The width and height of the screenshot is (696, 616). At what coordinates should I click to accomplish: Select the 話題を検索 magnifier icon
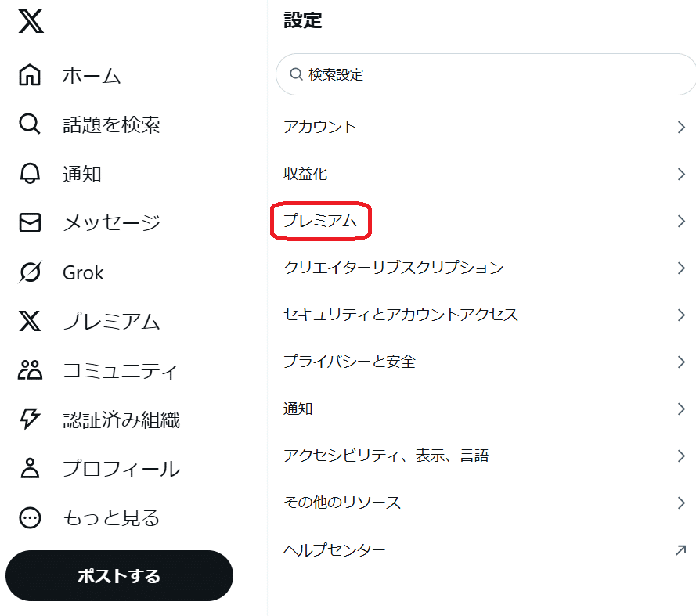30,124
